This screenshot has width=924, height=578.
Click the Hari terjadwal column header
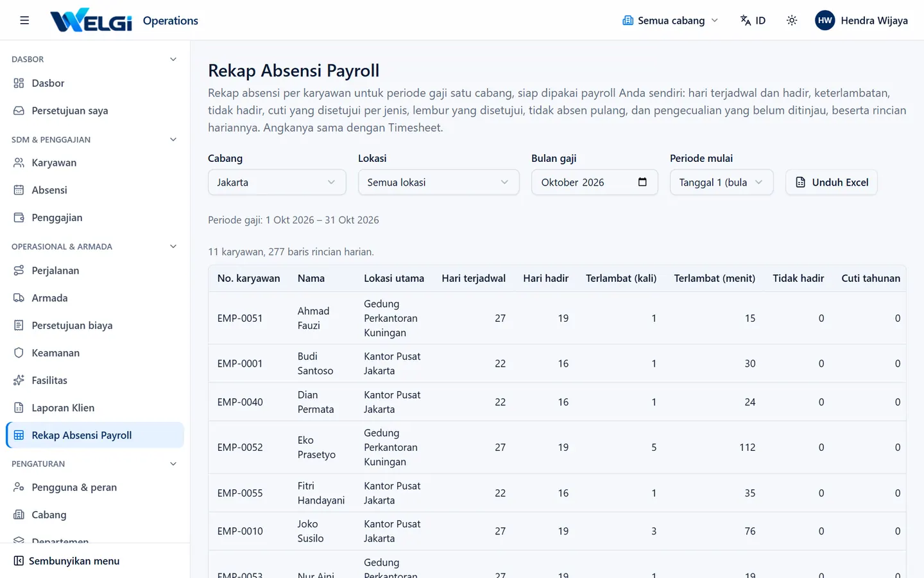[474, 279]
